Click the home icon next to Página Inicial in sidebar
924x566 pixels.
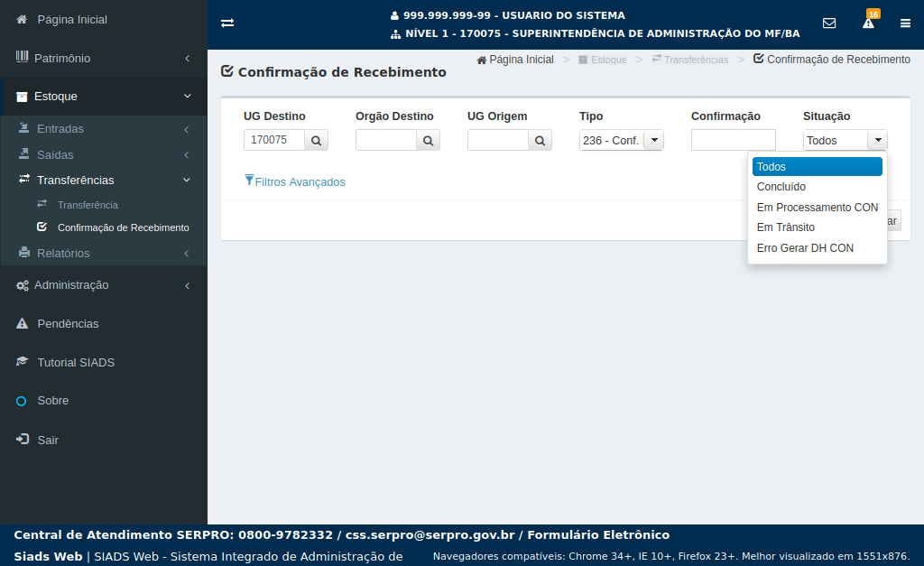point(22,20)
